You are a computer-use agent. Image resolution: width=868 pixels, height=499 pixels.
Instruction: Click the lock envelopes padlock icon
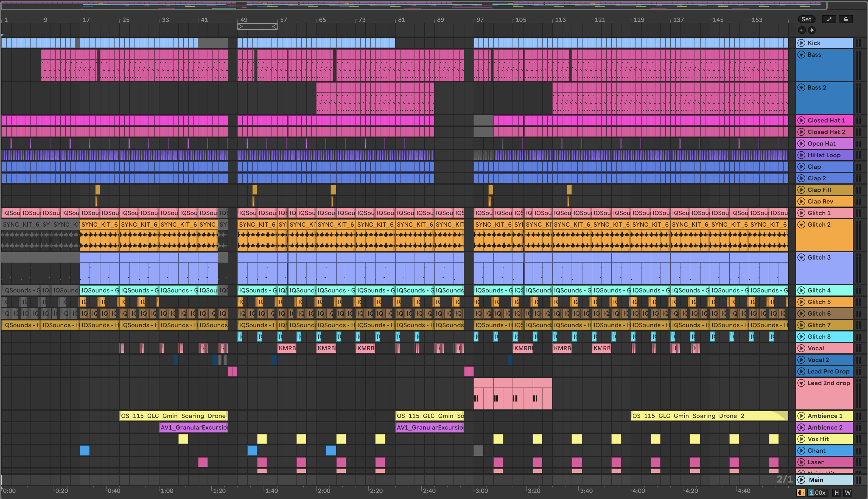[x=845, y=19]
